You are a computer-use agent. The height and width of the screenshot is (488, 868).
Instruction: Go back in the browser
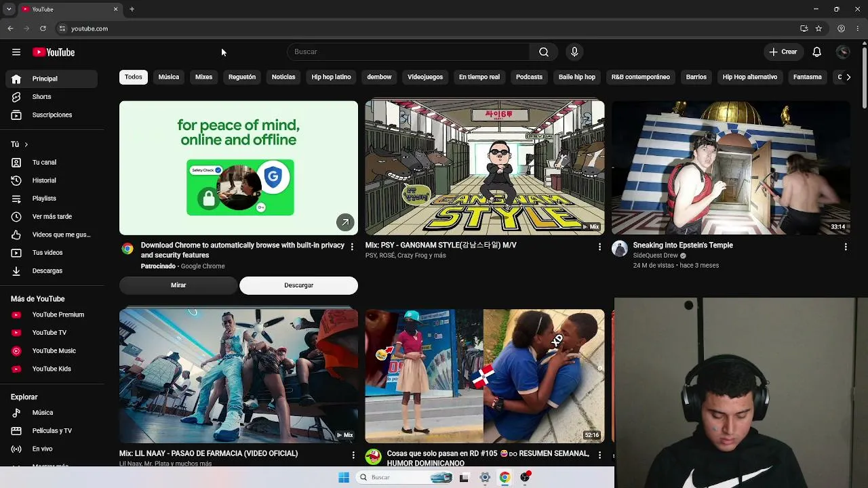point(10,28)
